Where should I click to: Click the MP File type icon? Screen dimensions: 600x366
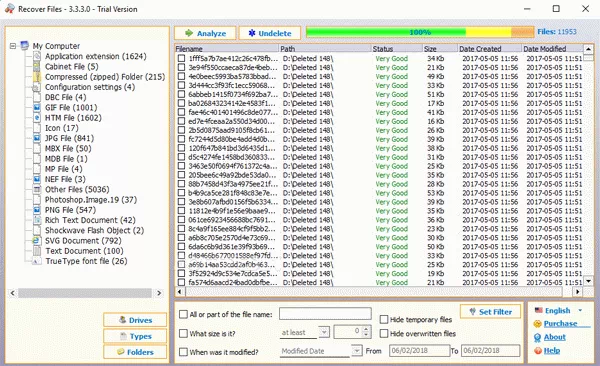tap(37, 169)
